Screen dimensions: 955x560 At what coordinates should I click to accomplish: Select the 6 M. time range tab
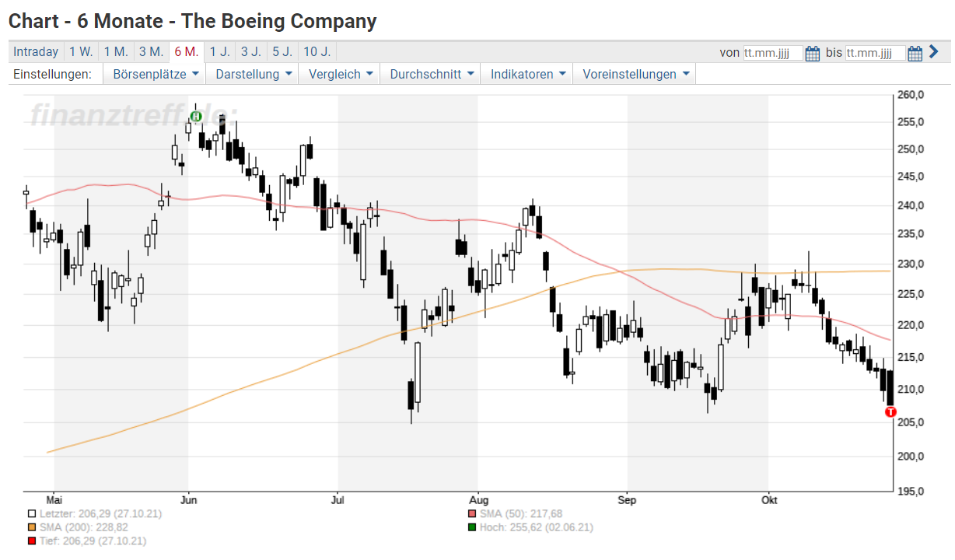(x=186, y=52)
